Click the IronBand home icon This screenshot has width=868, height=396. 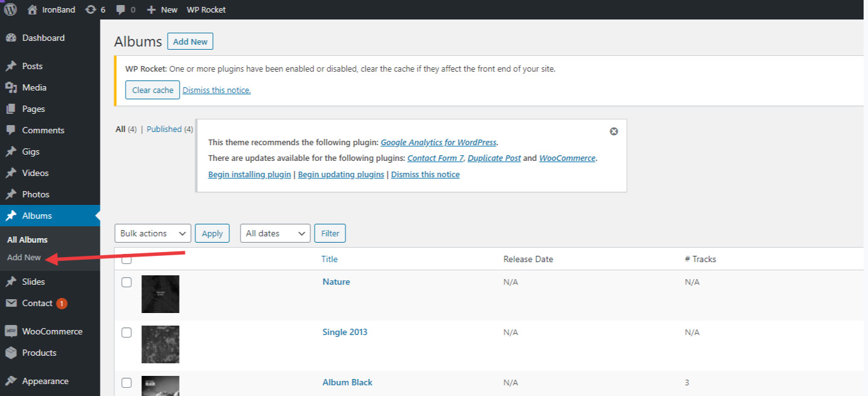(33, 9)
